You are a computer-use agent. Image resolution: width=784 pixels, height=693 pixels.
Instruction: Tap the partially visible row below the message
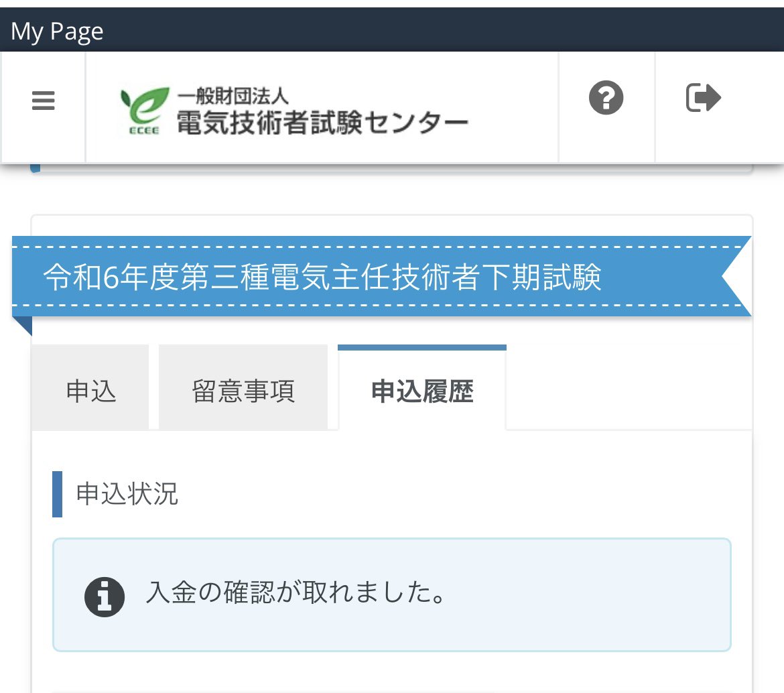tap(392, 689)
